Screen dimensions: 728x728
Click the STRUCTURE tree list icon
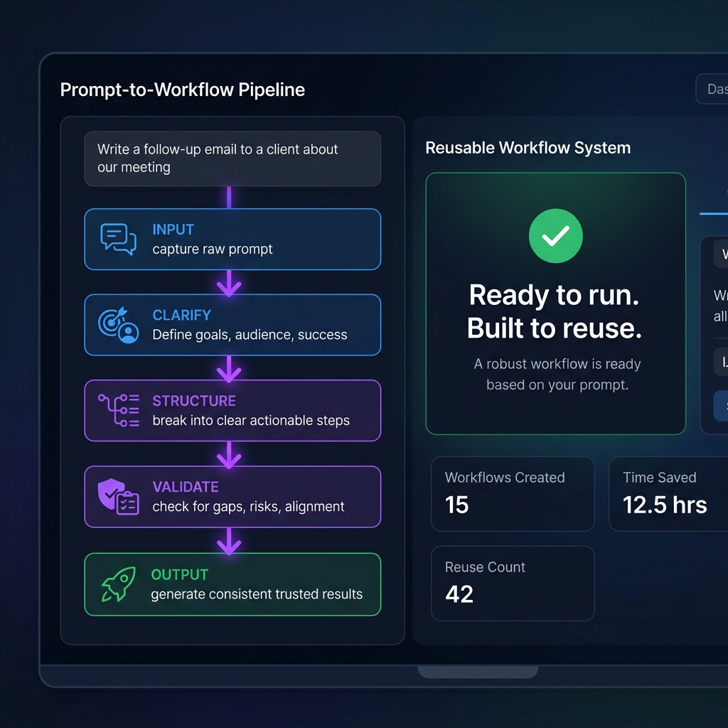(119, 410)
